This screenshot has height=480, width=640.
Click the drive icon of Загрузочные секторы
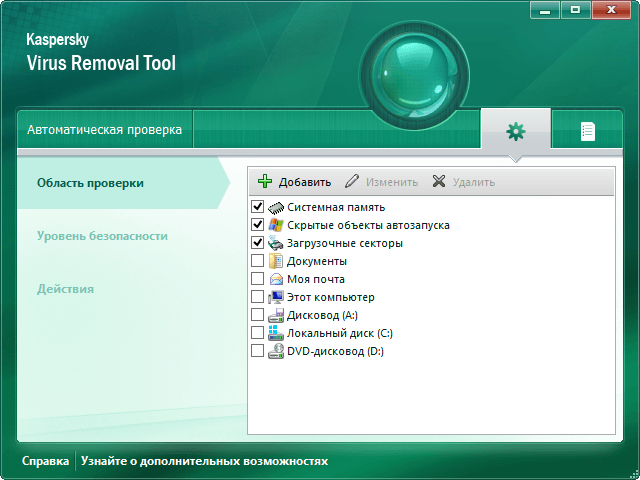(276, 243)
